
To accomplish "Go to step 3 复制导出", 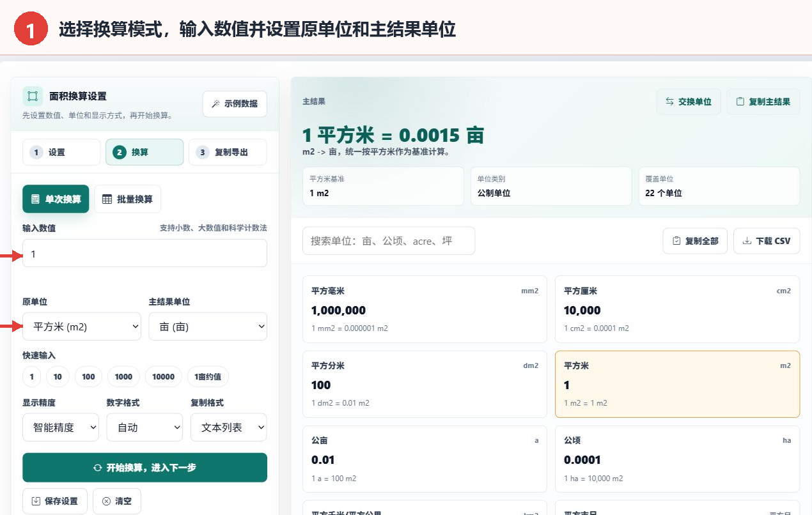I will (228, 152).
